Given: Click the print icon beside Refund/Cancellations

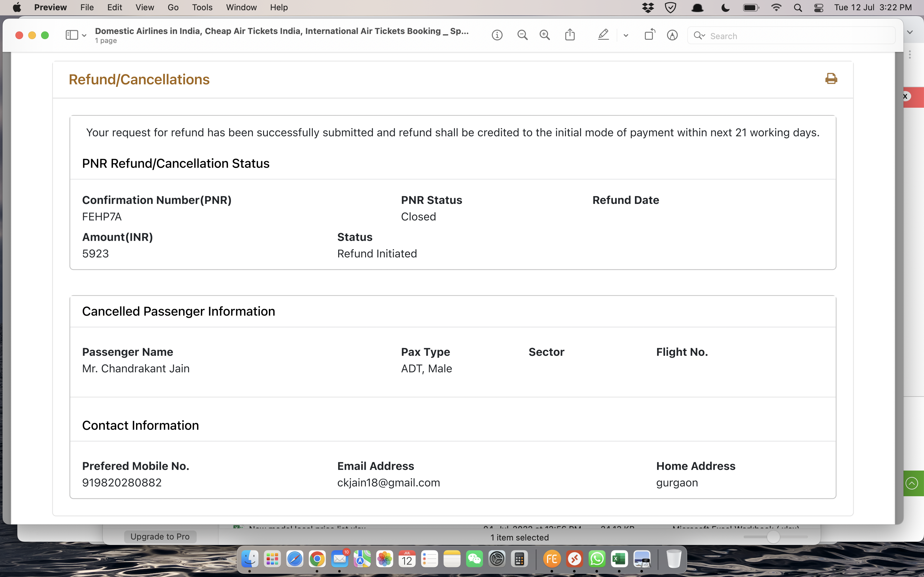Looking at the screenshot, I should [831, 79].
